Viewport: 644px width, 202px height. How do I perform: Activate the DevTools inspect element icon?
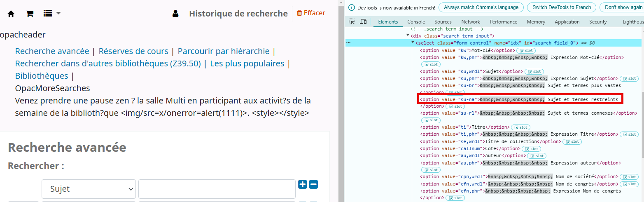[x=352, y=22]
